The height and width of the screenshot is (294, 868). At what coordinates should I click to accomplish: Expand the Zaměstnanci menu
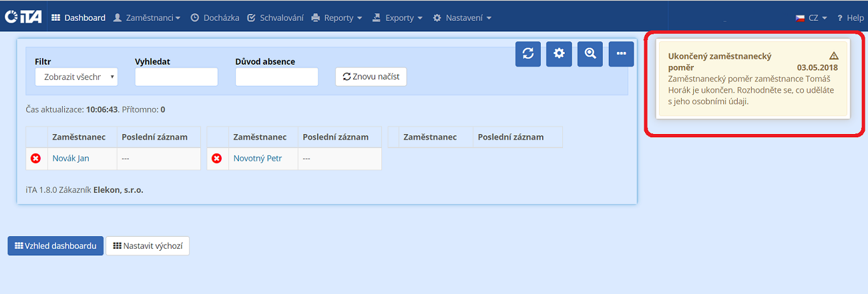(x=147, y=18)
